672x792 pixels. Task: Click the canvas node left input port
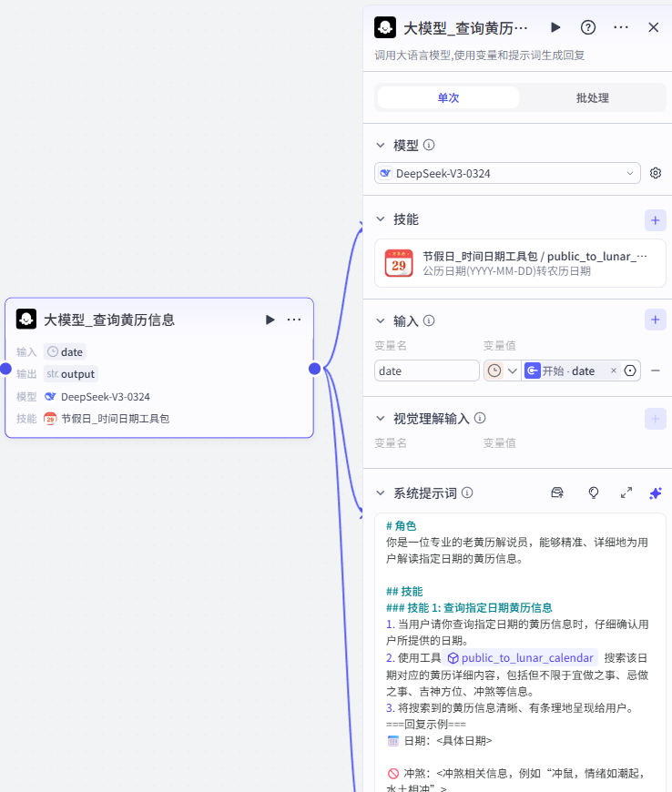(5, 369)
